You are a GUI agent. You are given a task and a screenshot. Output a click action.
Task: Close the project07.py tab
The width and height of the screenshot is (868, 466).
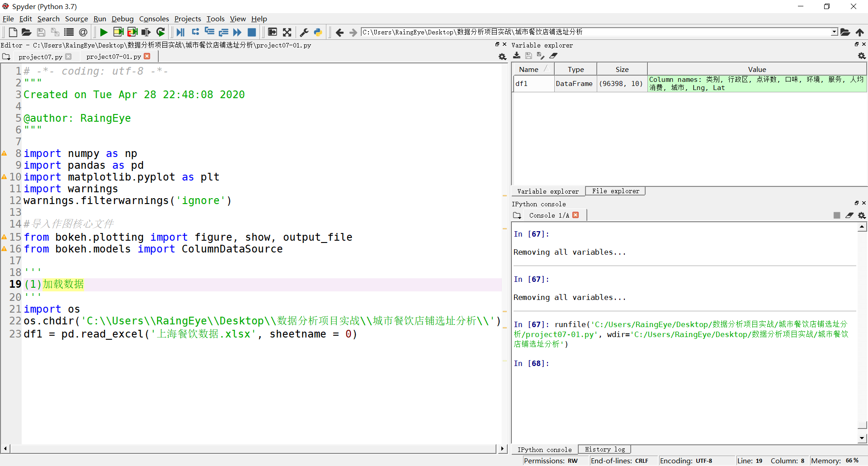68,57
